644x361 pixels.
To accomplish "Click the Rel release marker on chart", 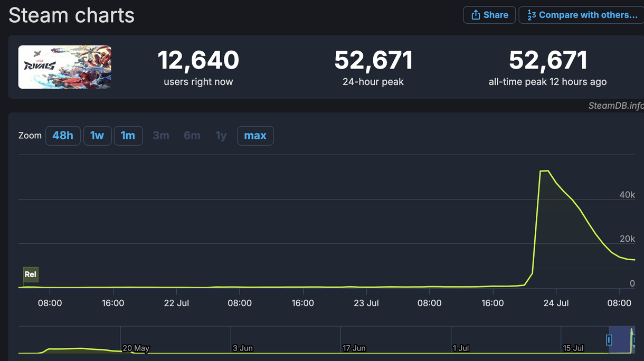I will point(31,274).
